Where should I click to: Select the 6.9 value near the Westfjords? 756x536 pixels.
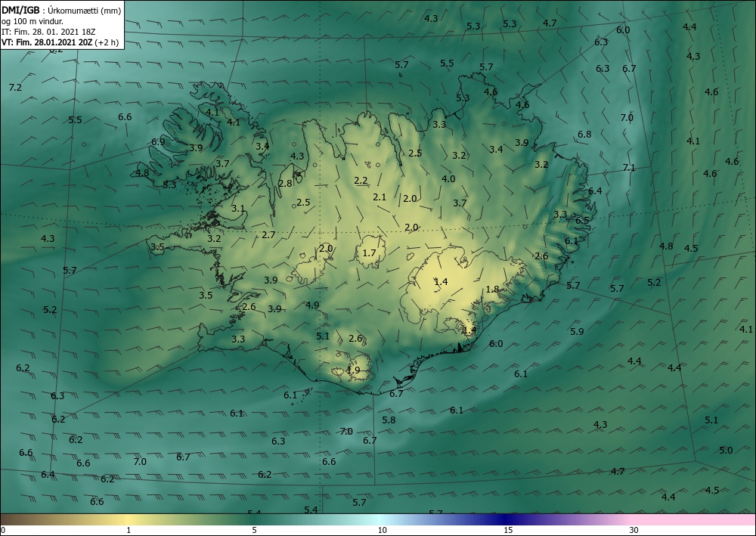tap(158, 141)
